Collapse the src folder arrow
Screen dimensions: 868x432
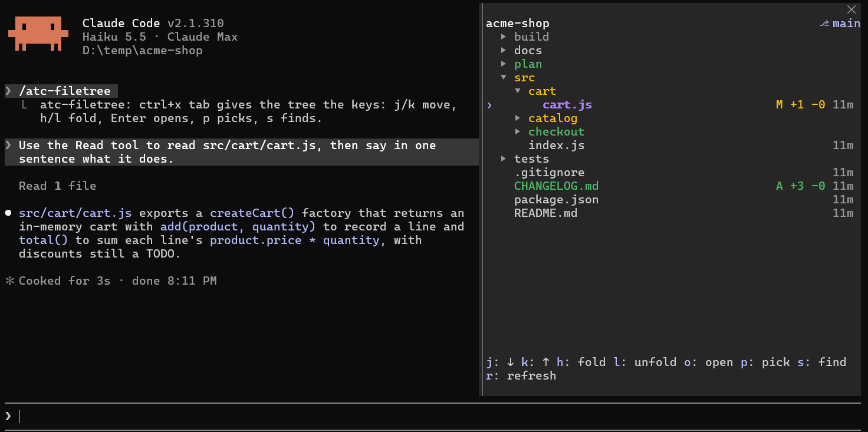coord(504,77)
